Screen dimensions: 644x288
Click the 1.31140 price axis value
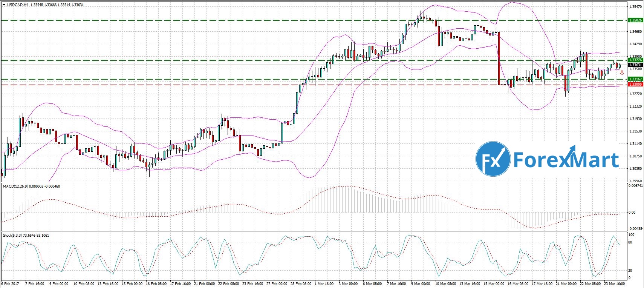point(635,144)
